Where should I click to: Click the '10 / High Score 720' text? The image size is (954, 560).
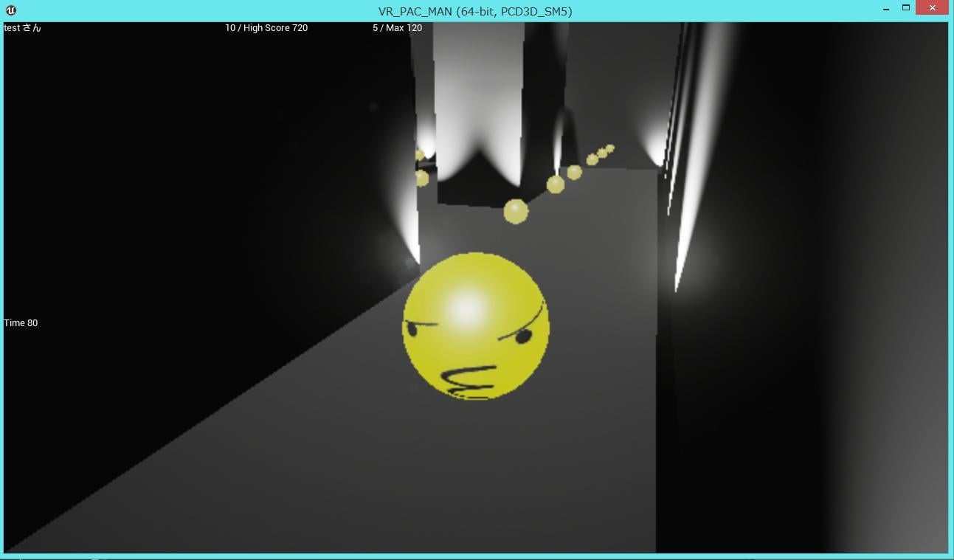point(266,28)
